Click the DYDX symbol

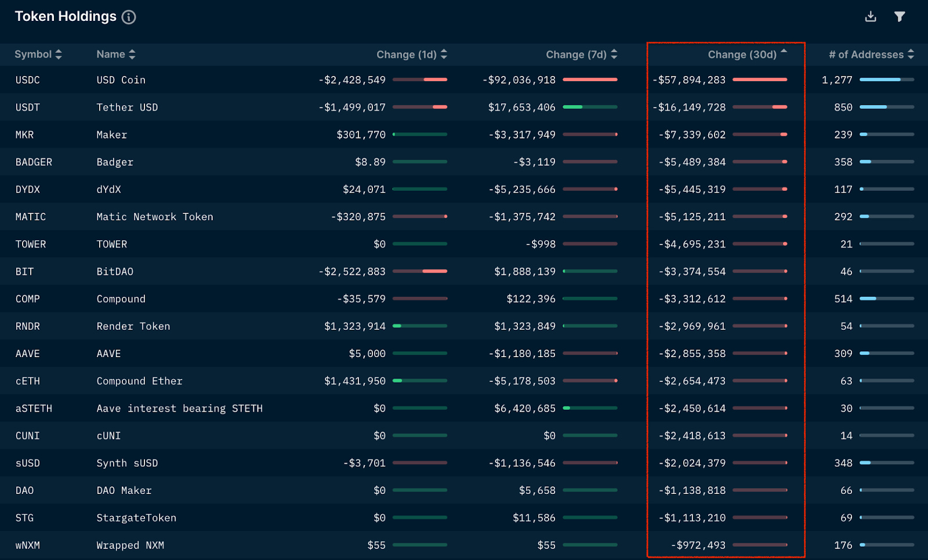28,189
